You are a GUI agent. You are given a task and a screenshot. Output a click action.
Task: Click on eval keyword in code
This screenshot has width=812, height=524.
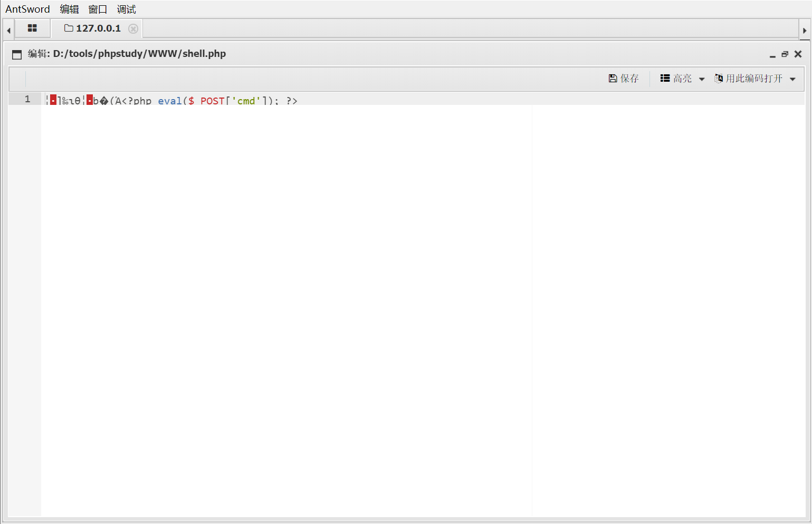pos(170,100)
